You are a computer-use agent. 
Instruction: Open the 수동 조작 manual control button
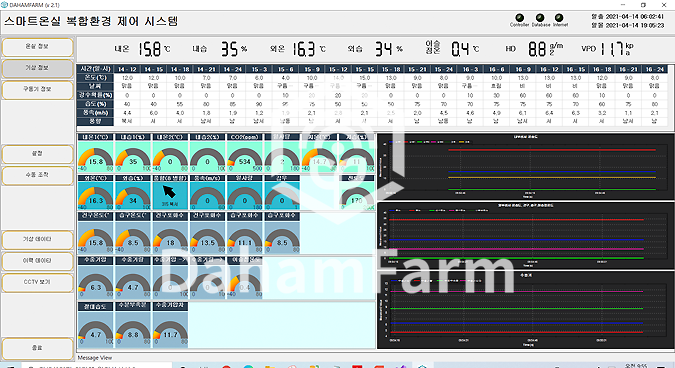37,176
